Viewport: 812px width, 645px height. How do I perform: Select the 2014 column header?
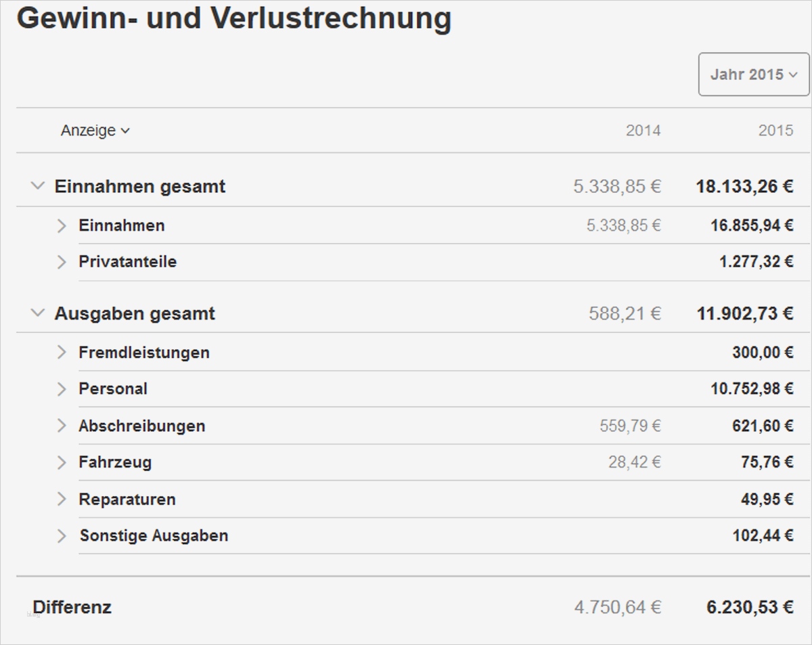coord(643,131)
